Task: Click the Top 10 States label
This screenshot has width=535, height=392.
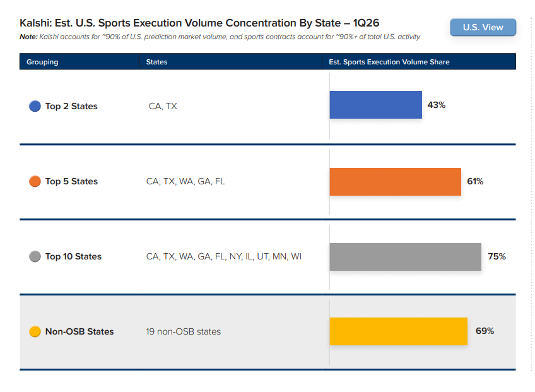Action: point(73,256)
